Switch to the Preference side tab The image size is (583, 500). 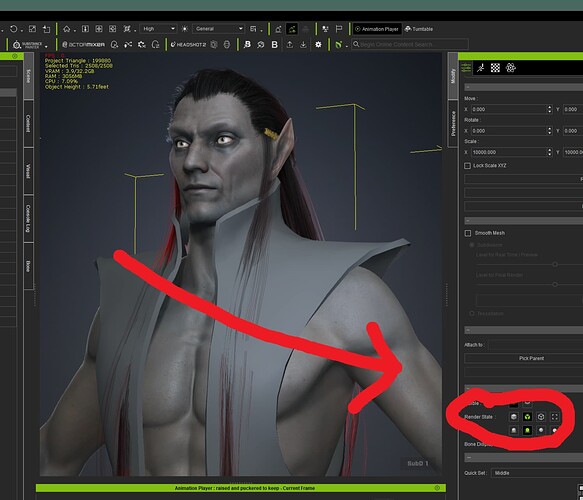[x=453, y=124]
